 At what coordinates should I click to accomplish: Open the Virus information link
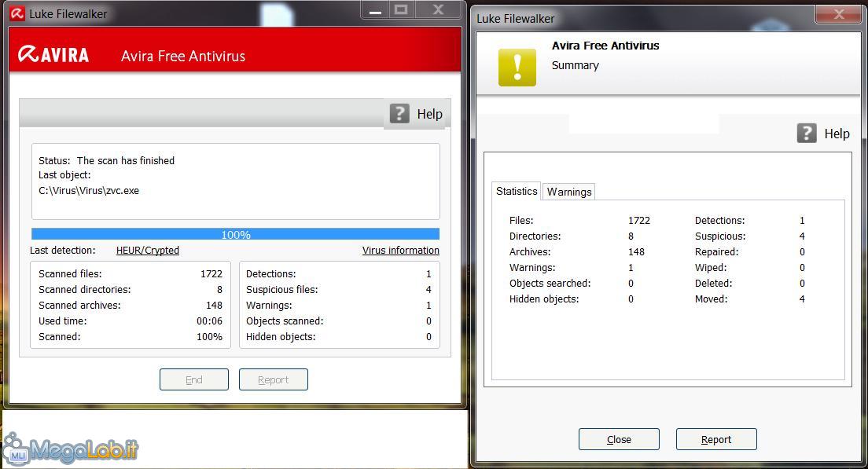401,250
